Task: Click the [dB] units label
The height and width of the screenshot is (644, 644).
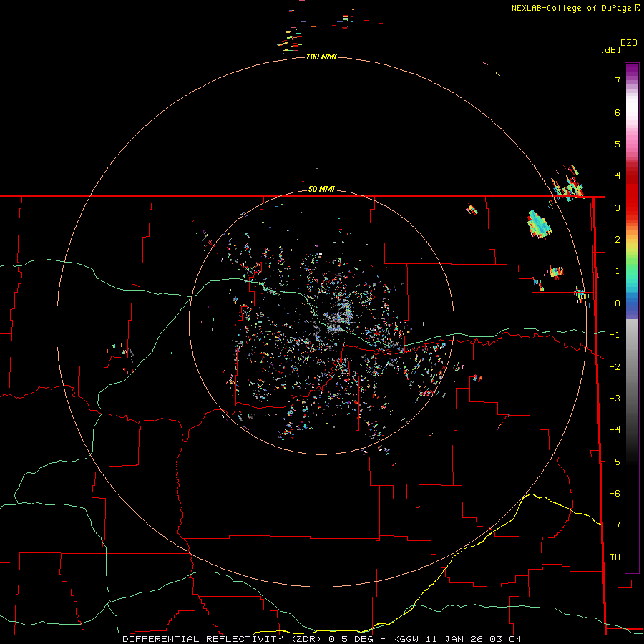Action: [x=610, y=49]
